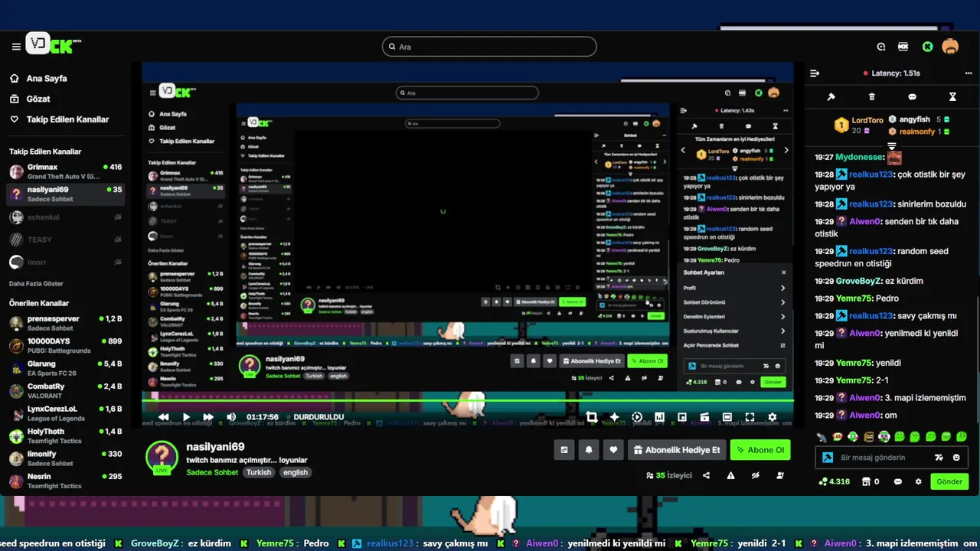This screenshot has width=980, height=551.
Task: Send message with the Gönder button
Action: [949, 482]
